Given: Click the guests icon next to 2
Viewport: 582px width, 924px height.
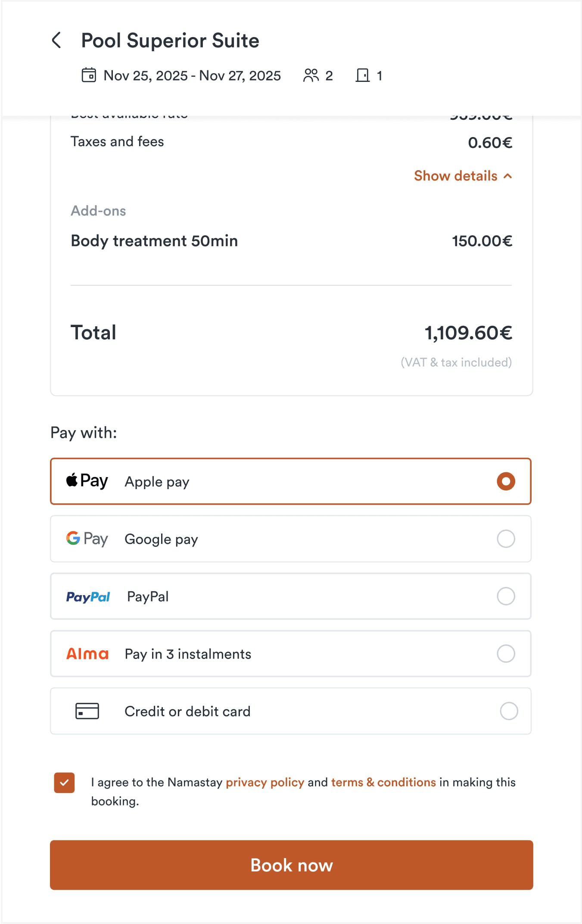Looking at the screenshot, I should point(311,75).
